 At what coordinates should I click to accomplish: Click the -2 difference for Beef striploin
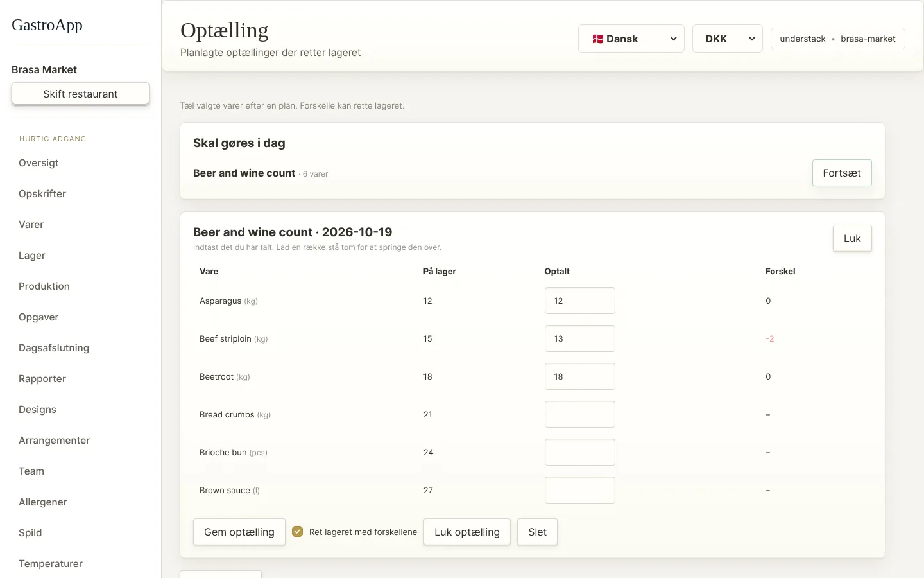coord(769,338)
